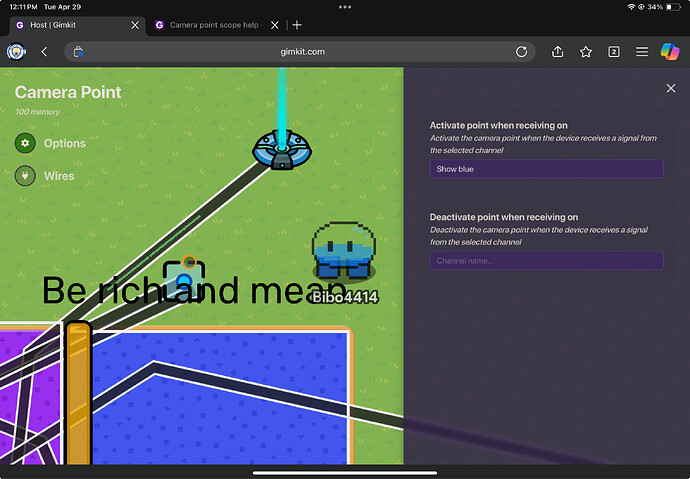Screen dimensions: 690x479
Task: Click the Deactivate point channel name field
Action: (x=546, y=261)
